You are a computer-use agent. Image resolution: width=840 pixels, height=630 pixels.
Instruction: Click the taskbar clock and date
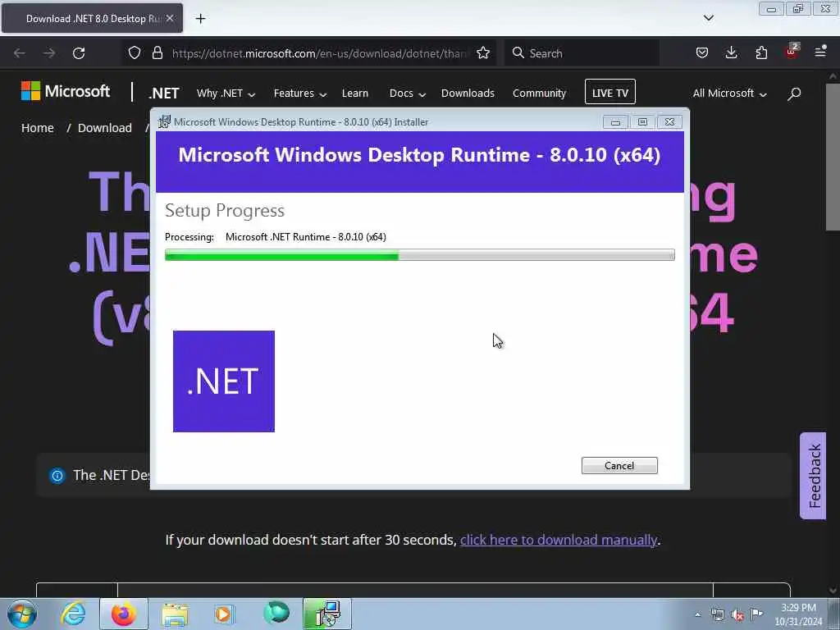coord(798,614)
